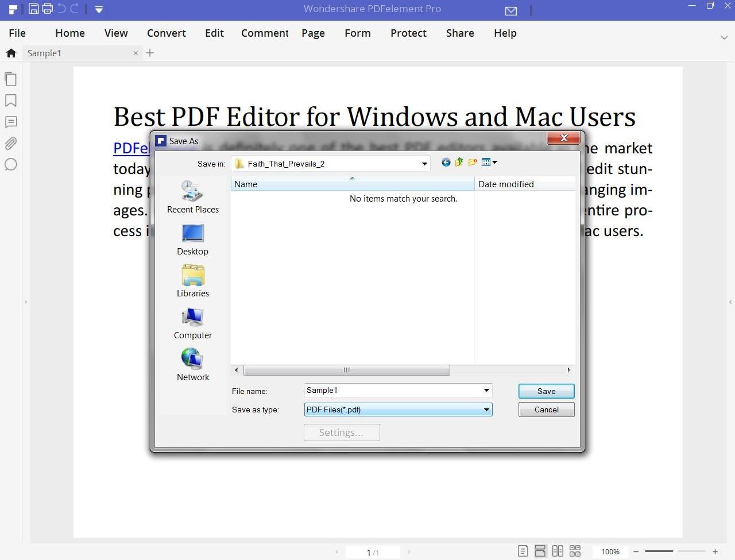Click Up One Level folder icon
The width and height of the screenshot is (735, 560).
coord(459,163)
